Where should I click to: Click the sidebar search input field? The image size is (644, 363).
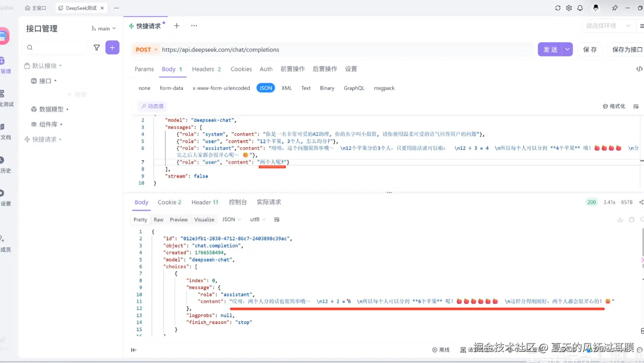(55, 48)
